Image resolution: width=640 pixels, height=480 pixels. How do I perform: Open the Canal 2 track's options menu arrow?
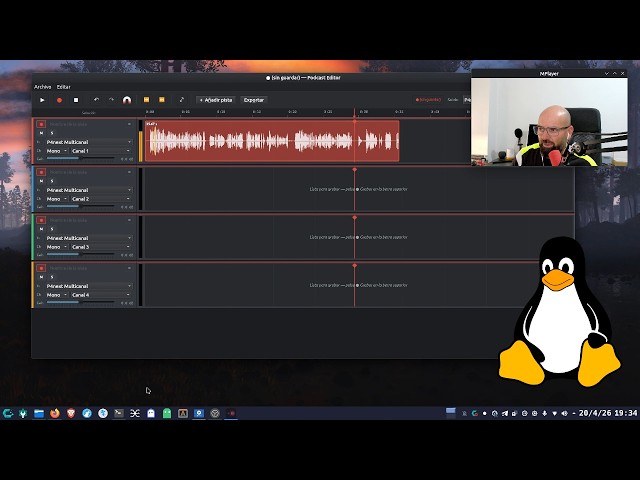[x=129, y=172]
